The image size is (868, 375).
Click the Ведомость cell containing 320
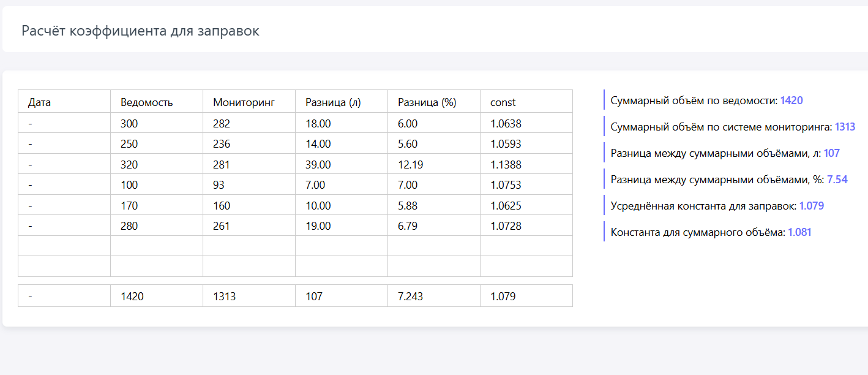click(x=156, y=164)
